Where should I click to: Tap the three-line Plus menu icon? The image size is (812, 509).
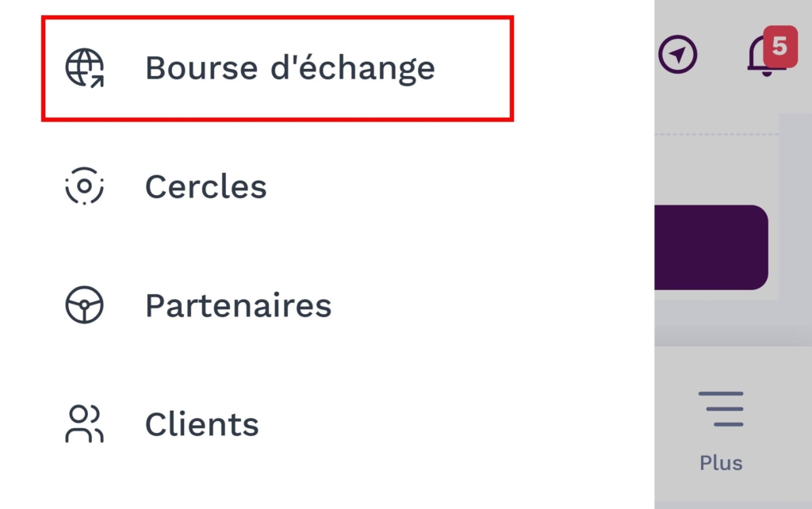point(721,409)
